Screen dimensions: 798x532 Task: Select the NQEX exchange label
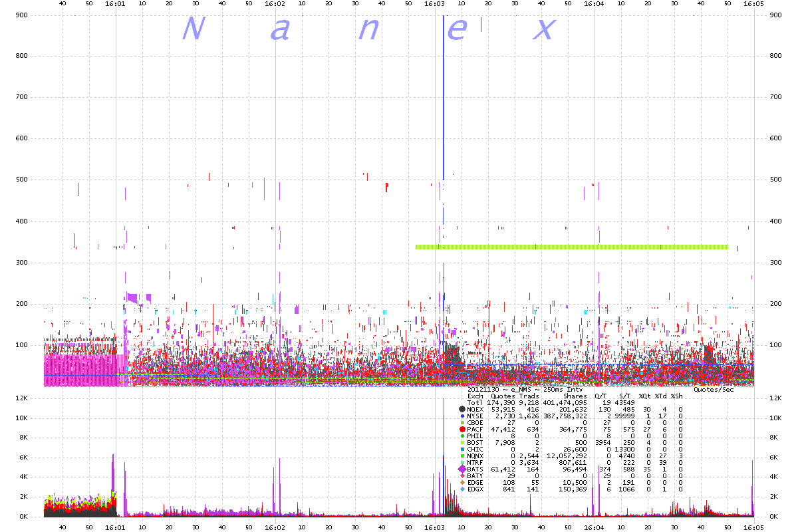pyautogui.click(x=475, y=409)
